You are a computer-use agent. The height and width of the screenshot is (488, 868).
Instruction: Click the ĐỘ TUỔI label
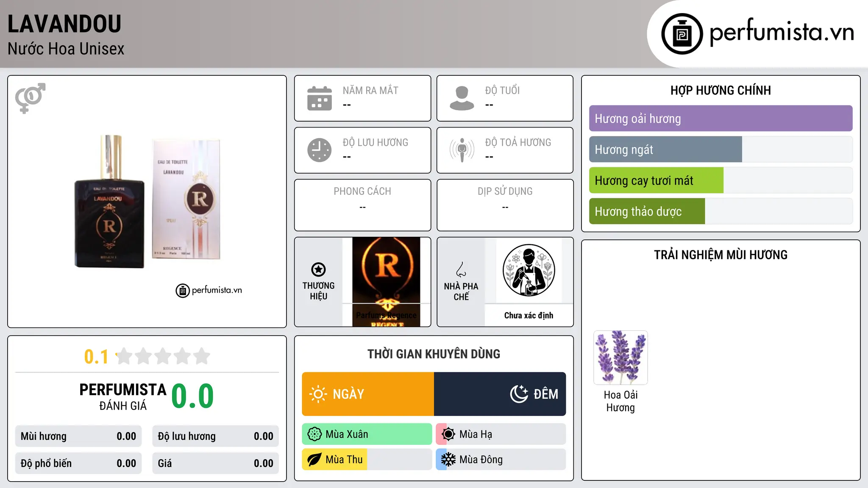pos(502,90)
